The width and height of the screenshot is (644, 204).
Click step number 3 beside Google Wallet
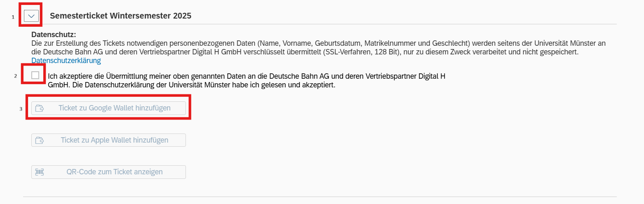pos(21,109)
